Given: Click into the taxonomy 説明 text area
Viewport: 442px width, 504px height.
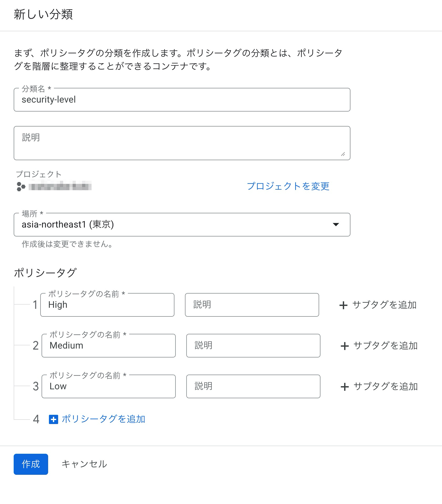Looking at the screenshot, I should pos(182,143).
